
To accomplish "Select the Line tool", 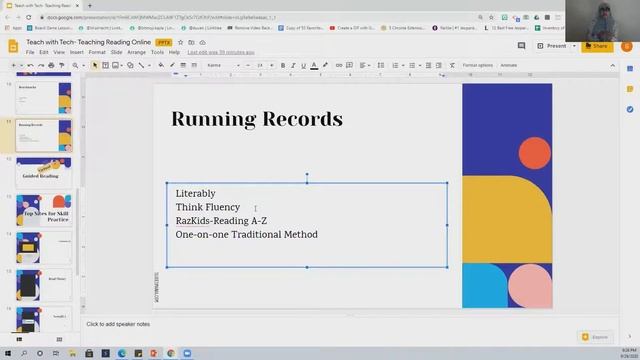I will [141, 65].
